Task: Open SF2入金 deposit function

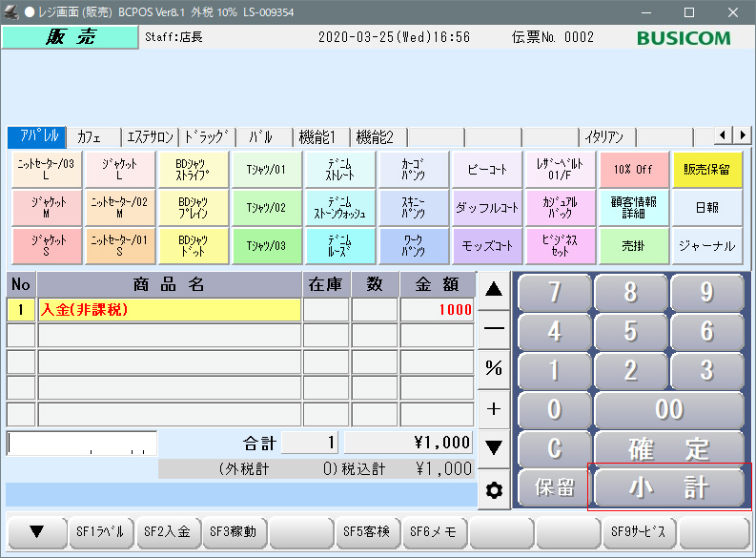Action: [167, 531]
